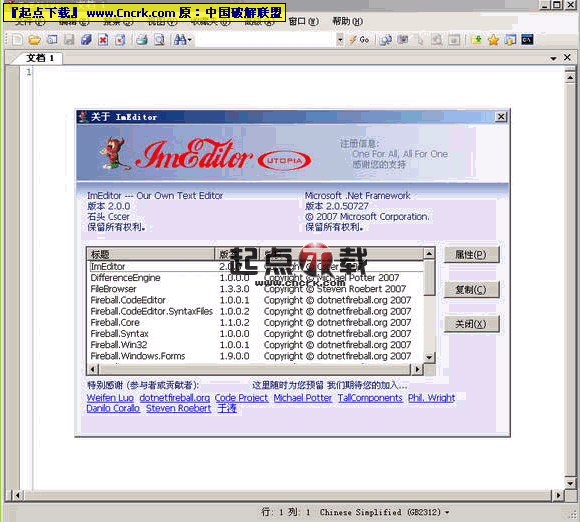Viewport: 580px width, 522px height.
Task: Click version 1.9.0.0 in Fireball.Windows.Forms row
Action: (x=235, y=356)
